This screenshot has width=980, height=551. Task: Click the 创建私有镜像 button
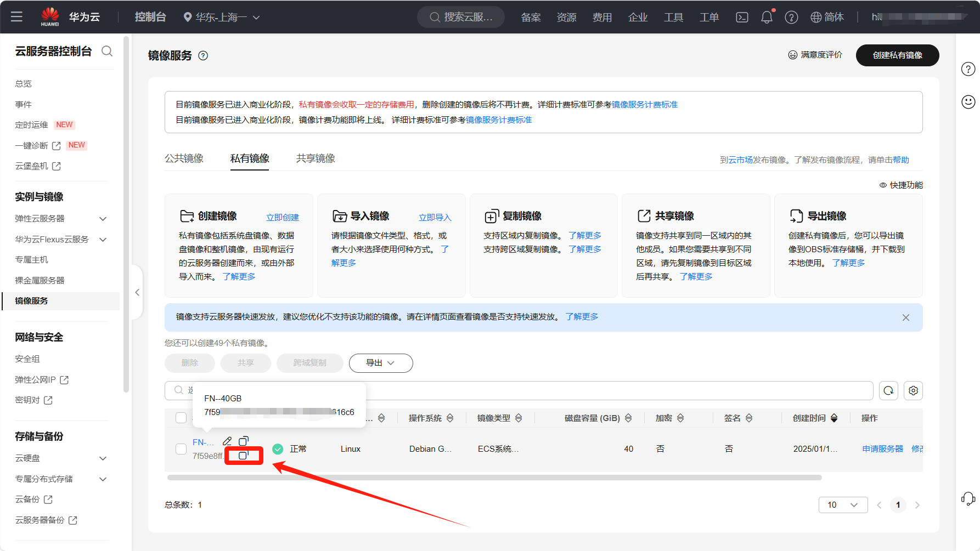897,55
